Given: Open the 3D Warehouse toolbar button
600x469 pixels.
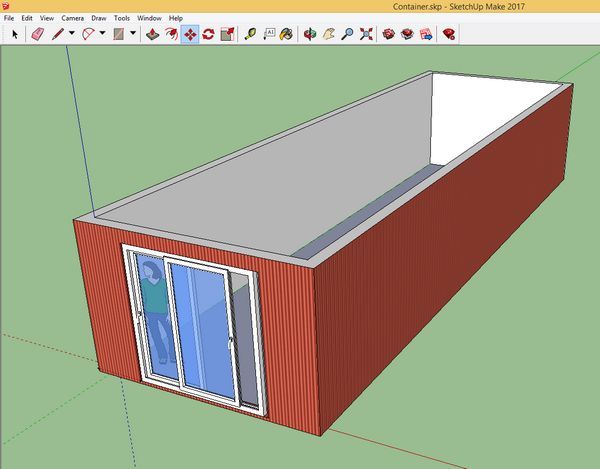Looking at the screenshot, I should [x=389, y=34].
